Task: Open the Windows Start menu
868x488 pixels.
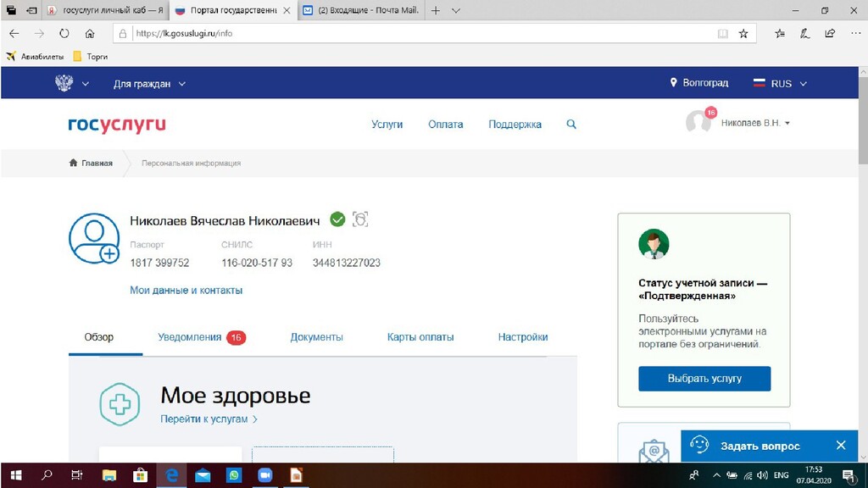Action: click(16, 475)
